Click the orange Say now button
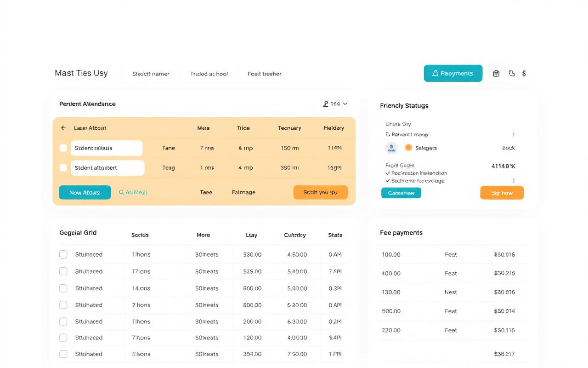Screen dimensions: 588x368 click(x=502, y=193)
